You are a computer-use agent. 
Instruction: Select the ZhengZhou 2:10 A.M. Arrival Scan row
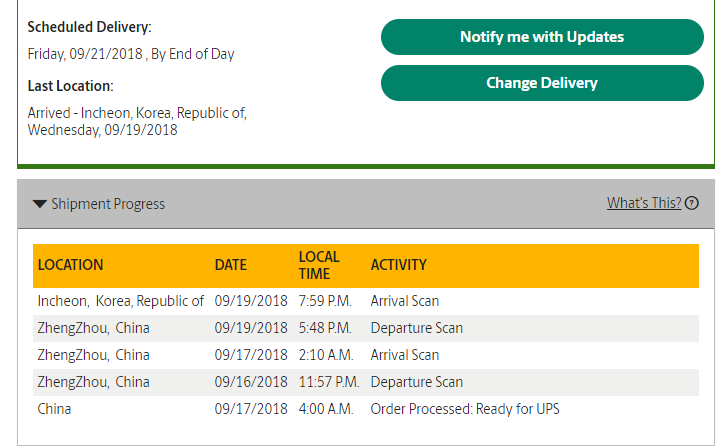[x=366, y=355]
